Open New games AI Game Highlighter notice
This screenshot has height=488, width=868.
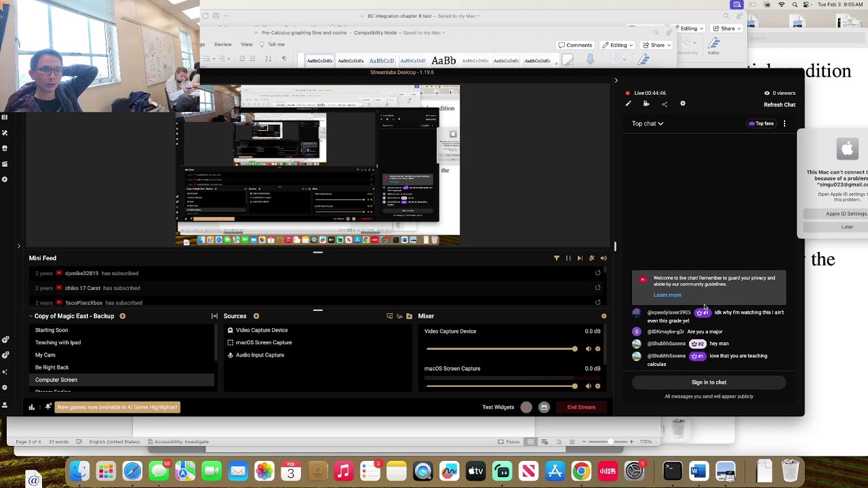click(118, 407)
